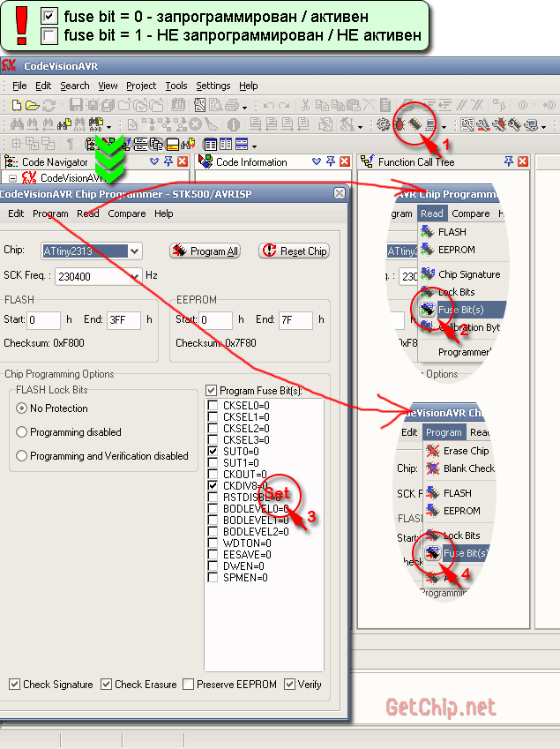The image size is (560, 749).
Task: Select Chip Signature in the Read menu
Action: [468, 274]
